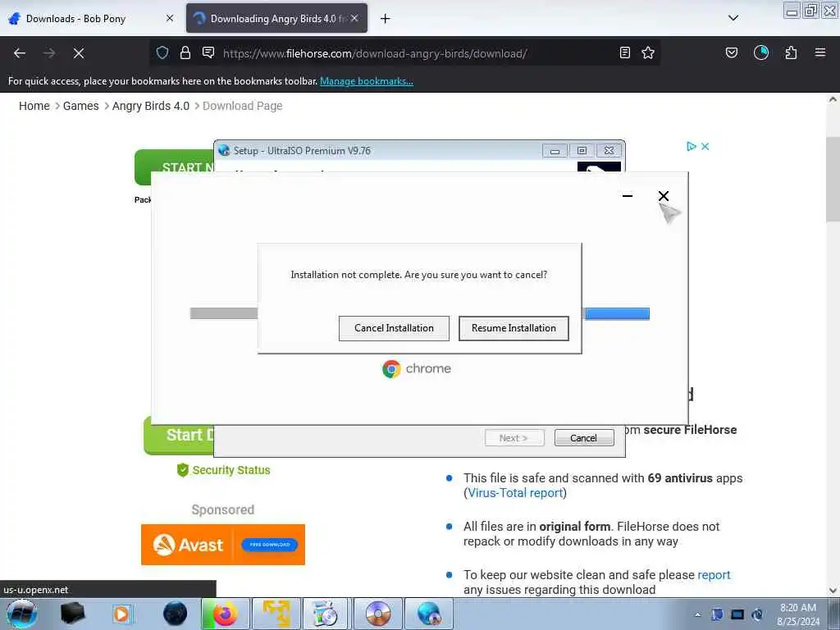This screenshot has height=630, width=840.
Task: Open Firefox application menu
Action: click(x=820, y=52)
